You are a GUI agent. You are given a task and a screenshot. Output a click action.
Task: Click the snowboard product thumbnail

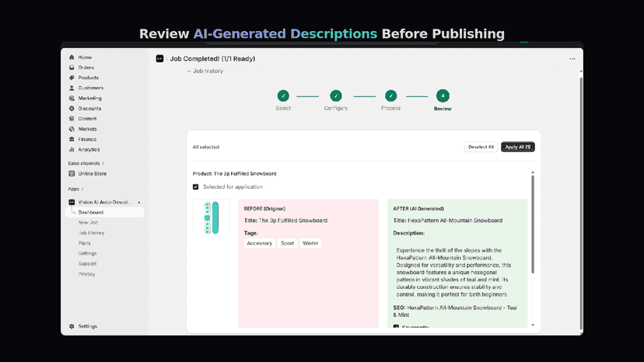tap(212, 218)
